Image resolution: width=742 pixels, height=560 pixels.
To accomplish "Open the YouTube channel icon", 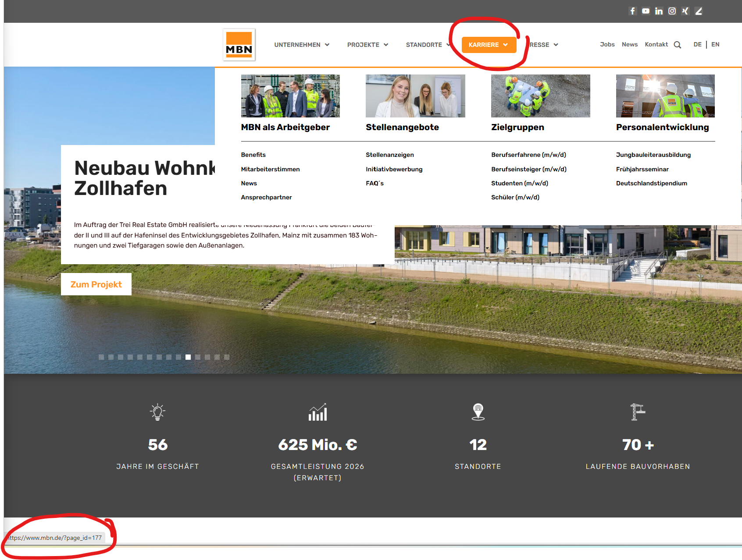I will point(646,11).
